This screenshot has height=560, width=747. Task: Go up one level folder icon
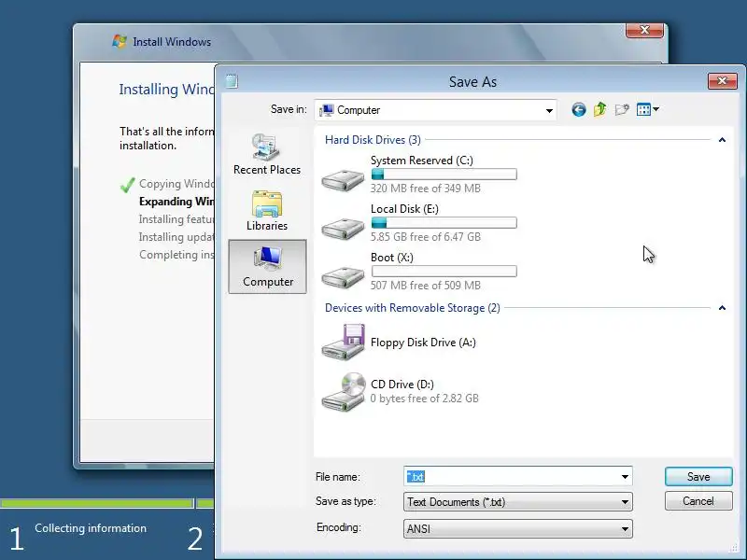[x=599, y=109]
